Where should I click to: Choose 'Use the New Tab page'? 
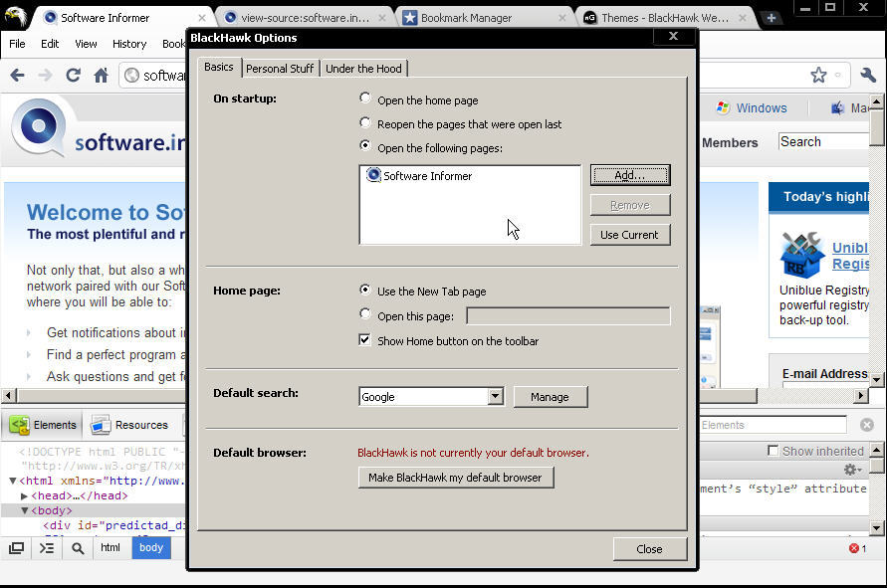(x=365, y=291)
